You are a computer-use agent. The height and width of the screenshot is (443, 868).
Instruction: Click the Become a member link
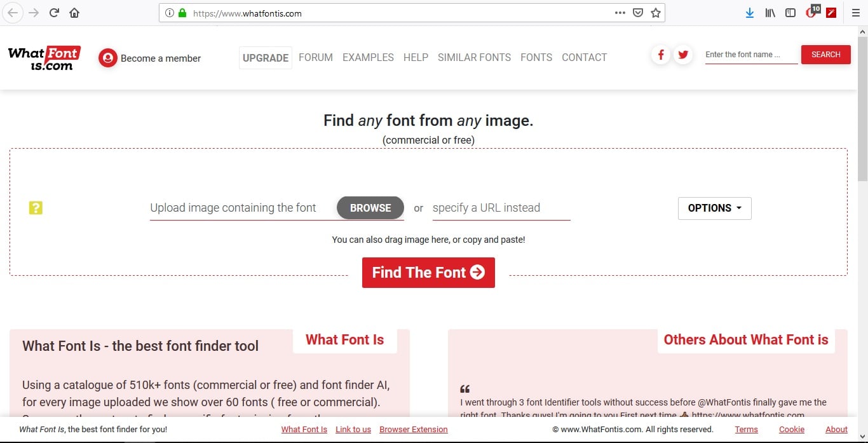click(x=161, y=58)
